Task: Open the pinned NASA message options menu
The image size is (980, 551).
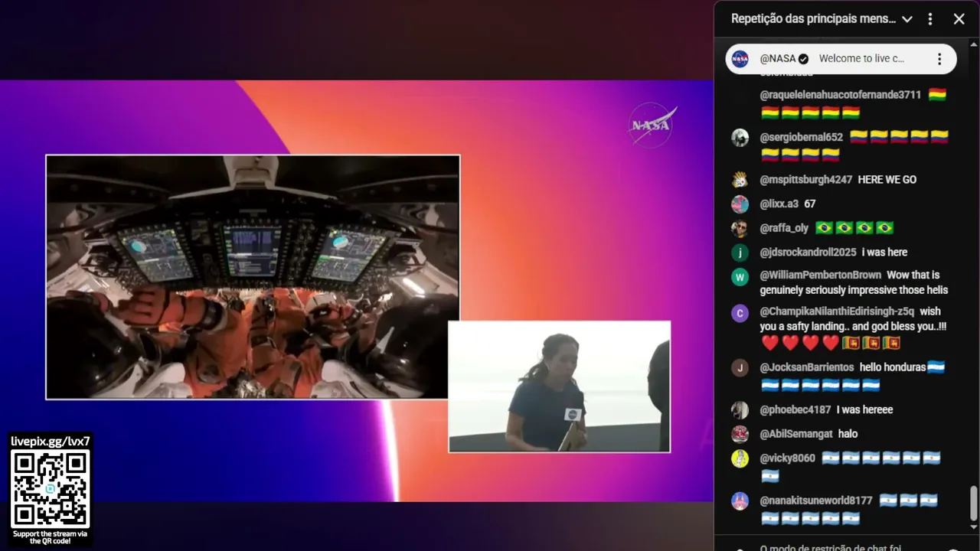Action: [939, 59]
